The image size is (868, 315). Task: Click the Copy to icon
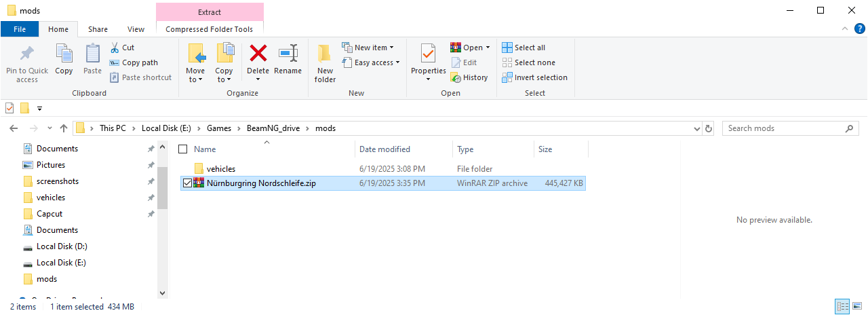pos(224,54)
